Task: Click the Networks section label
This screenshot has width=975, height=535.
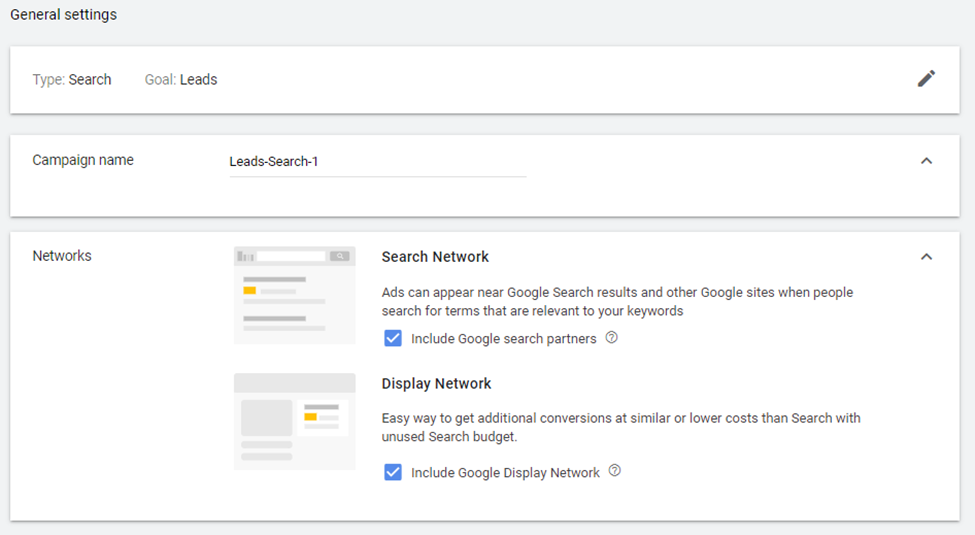Action: pyautogui.click(x=62, y=256)
